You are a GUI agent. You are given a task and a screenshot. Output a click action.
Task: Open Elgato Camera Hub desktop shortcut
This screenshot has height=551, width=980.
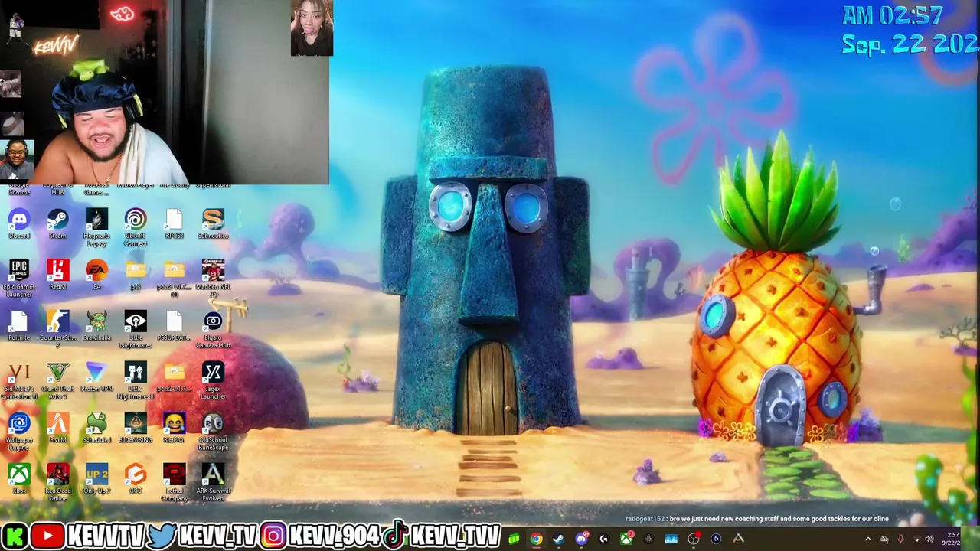213,329
